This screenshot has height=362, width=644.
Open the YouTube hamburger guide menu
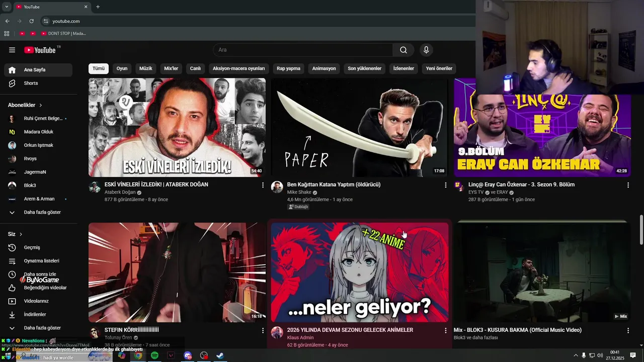[x=12, y=50]
